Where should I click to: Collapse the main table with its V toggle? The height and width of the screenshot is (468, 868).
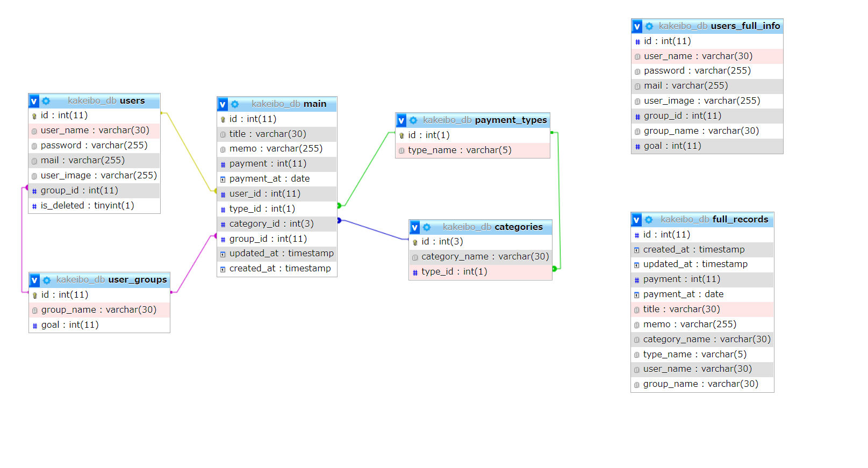(223, 104)
